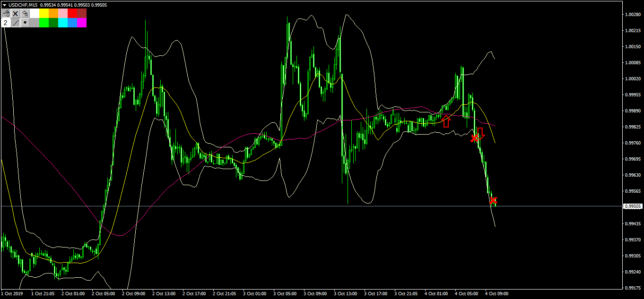644x299 pixels.
Task: Click the 4 Oct 09:00 time label
Action: [x=496, y=293]
